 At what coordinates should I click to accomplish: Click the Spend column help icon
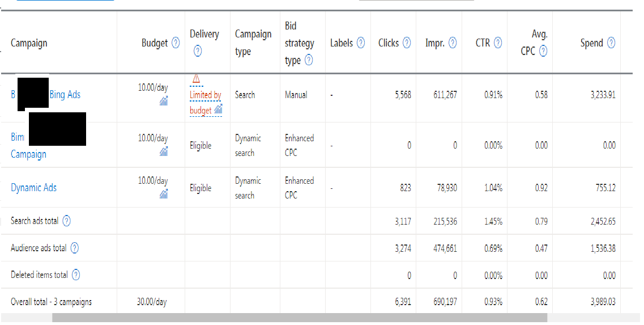(611, 43)
